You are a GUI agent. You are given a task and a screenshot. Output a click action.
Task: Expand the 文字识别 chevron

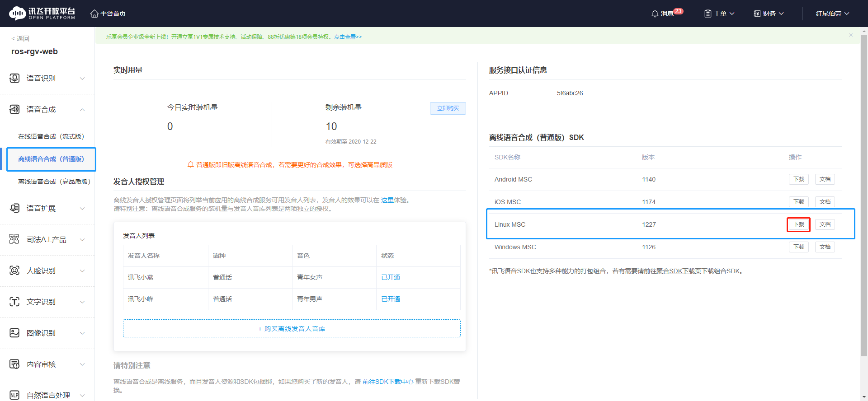coord(82,302)
